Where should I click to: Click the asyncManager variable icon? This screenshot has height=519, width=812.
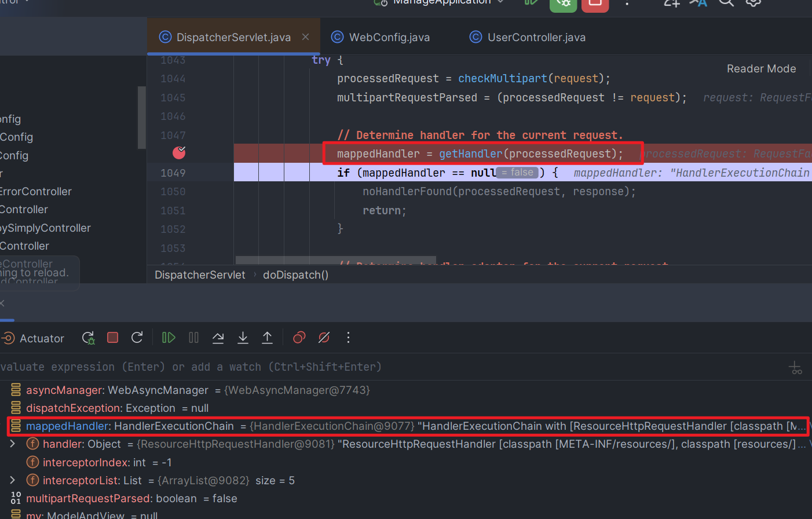[16, 390]
